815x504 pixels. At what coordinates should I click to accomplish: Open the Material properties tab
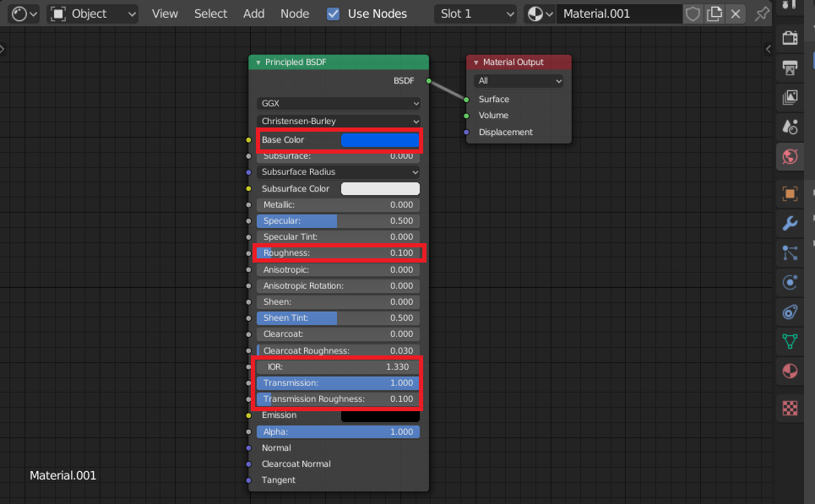tap(790, 371)
